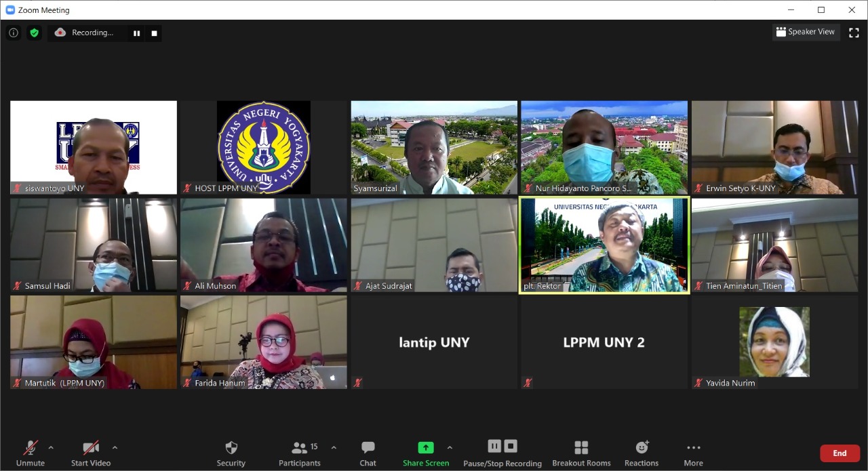
Task: Click the green encryption shield icon
Action: pos(34,33)
